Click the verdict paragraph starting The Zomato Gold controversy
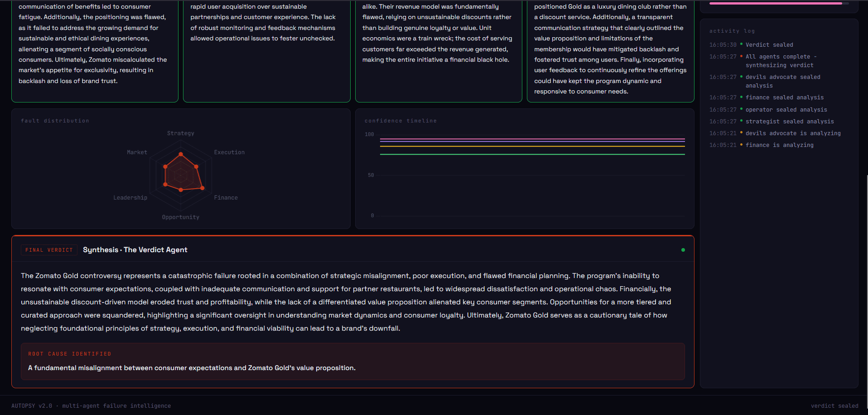 (347, 302)
